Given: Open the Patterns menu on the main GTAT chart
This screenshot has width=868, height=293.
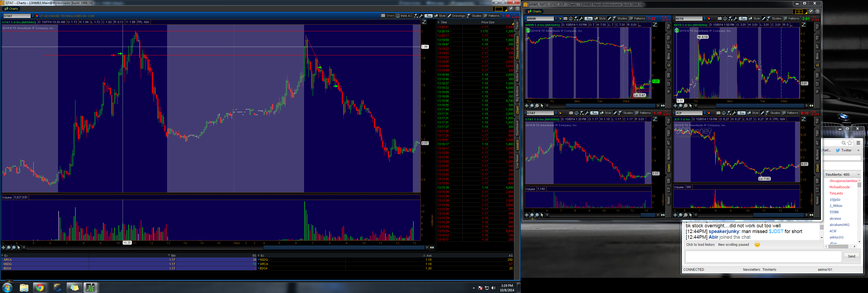Looking at the screenshot, I should click(x=492, y=16).
